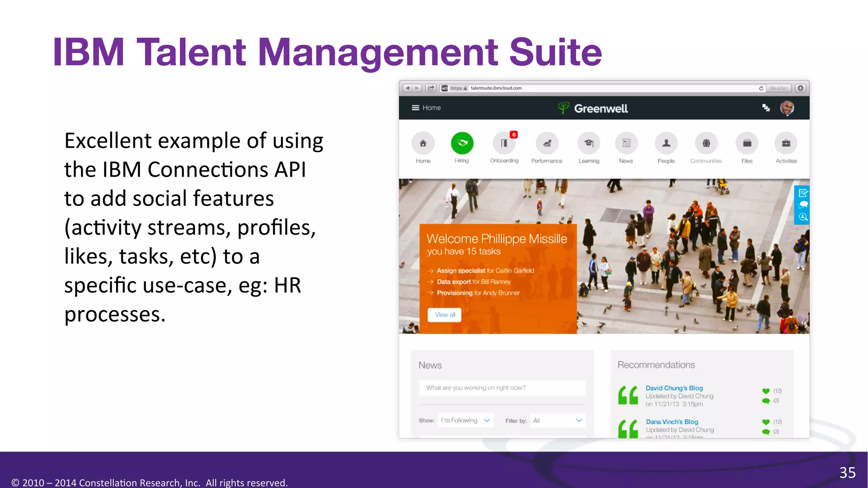This screenshot has width=868, height=488.
Task: Click the 'Welcome Phillippe Missille' heading
Action: coord(497,239)
